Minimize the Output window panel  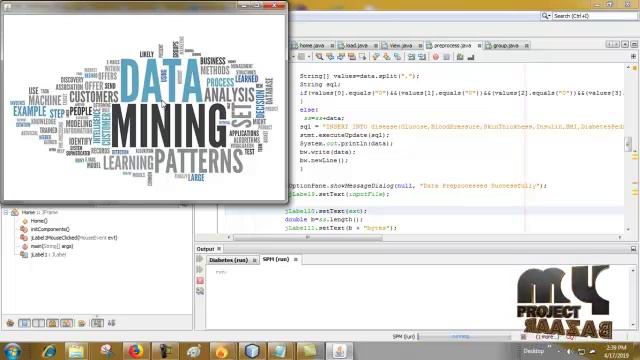pos(633,249)
